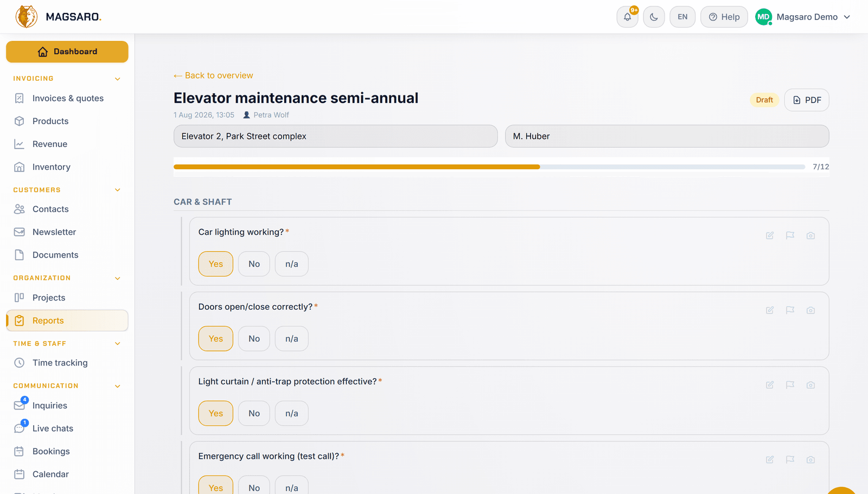Screen dimensions: 868x494
Task: Flag the Car lighting question
Action: pyautogui.click(x=790, y=235)
